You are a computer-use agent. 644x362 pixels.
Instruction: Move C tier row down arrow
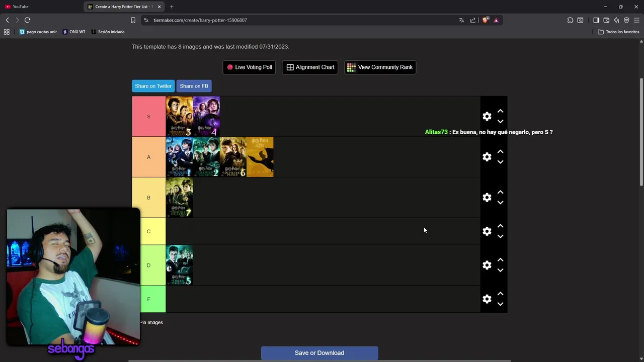point(500,236)
